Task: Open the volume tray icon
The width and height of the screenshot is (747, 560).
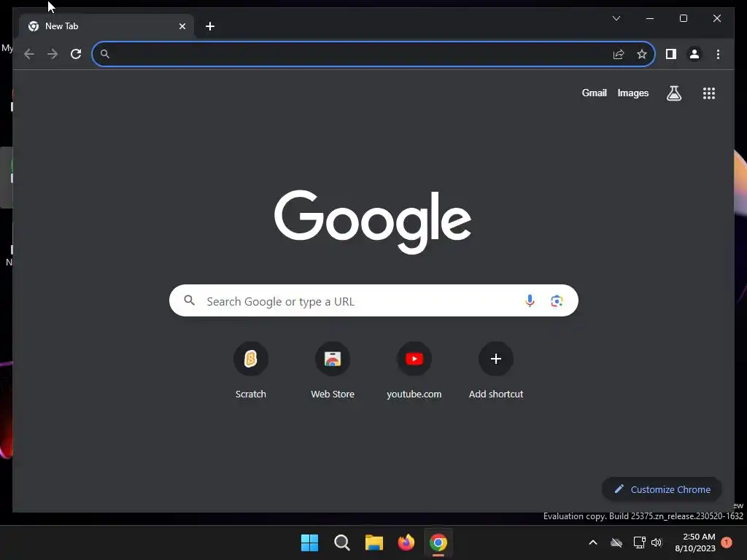Action: click(x=657, y=542)
